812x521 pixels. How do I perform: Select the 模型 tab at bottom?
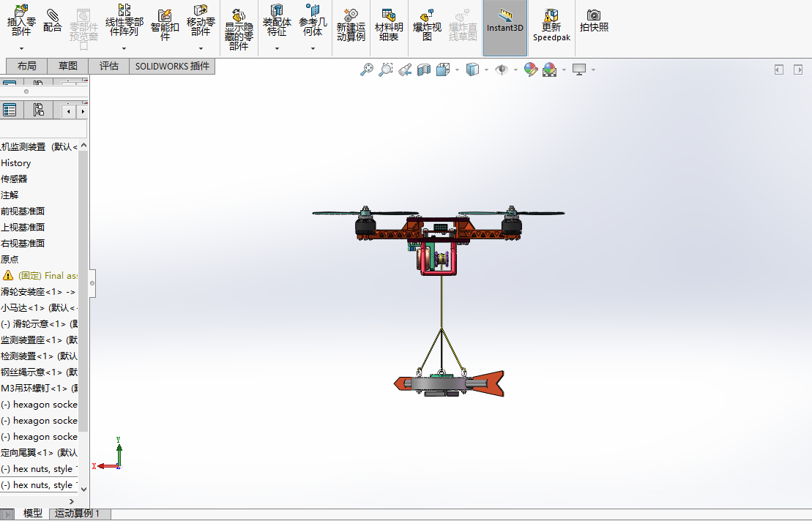click(33, 513)
